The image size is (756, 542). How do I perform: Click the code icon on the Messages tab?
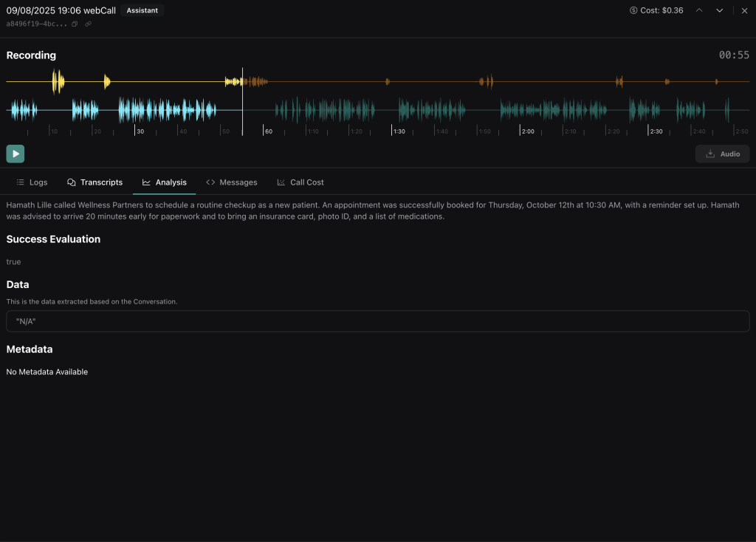(210, 182)
